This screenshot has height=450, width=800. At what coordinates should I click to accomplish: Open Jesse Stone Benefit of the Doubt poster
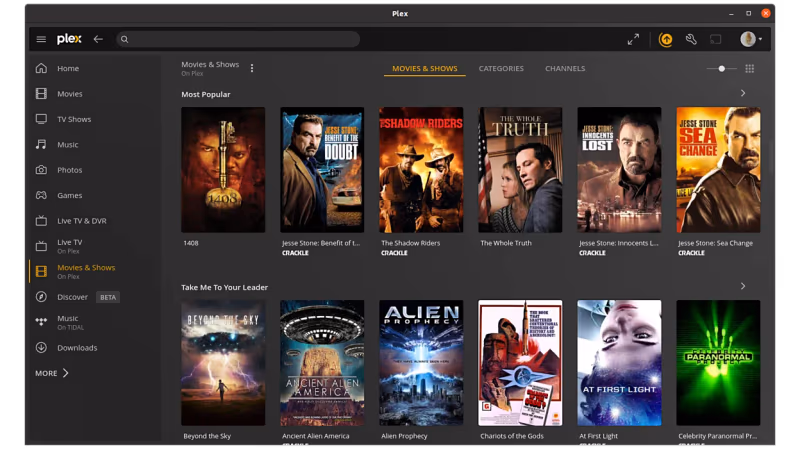(322, 170)
